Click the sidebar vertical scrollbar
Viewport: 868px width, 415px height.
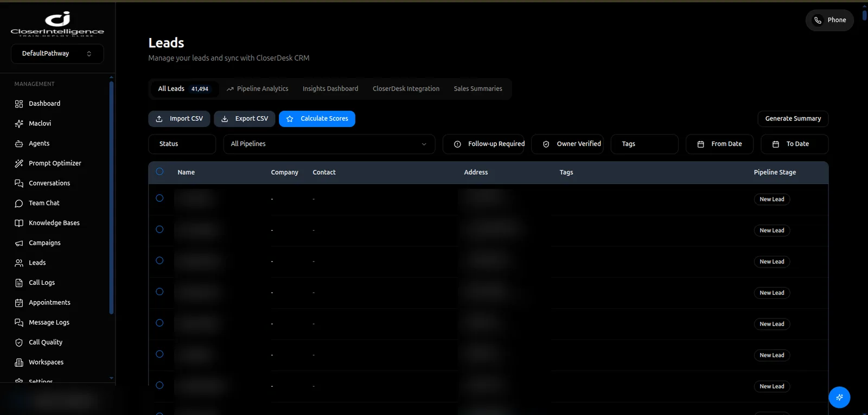[111, 198]
